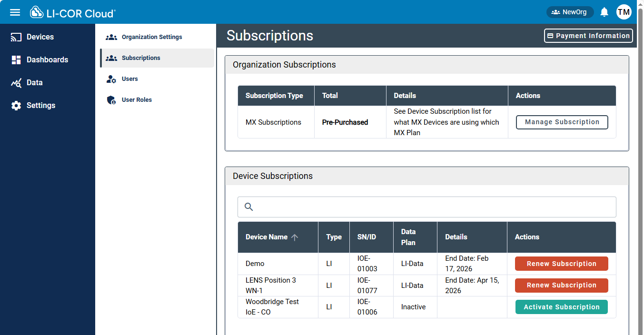This screenshot has height=335, width=644.
Task: Click the Data chart search icon
Action: [x=16, y=83]
